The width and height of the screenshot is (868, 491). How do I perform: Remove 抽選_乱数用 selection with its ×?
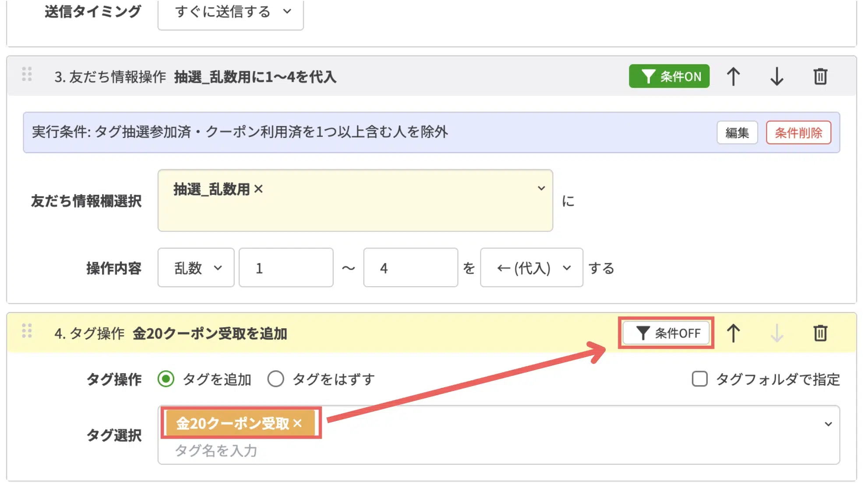pyautogui.click(x=258, y=189)
